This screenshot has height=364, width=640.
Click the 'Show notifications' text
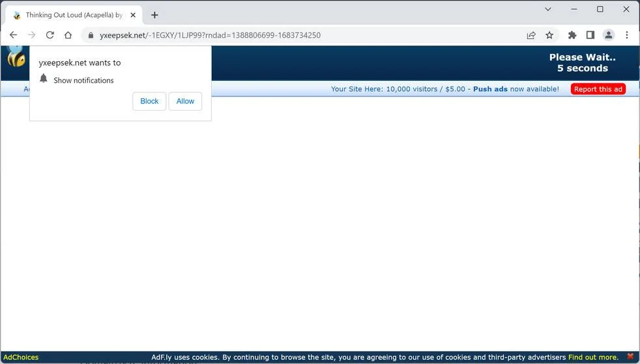pyautogui.click(x=83, y=80)
